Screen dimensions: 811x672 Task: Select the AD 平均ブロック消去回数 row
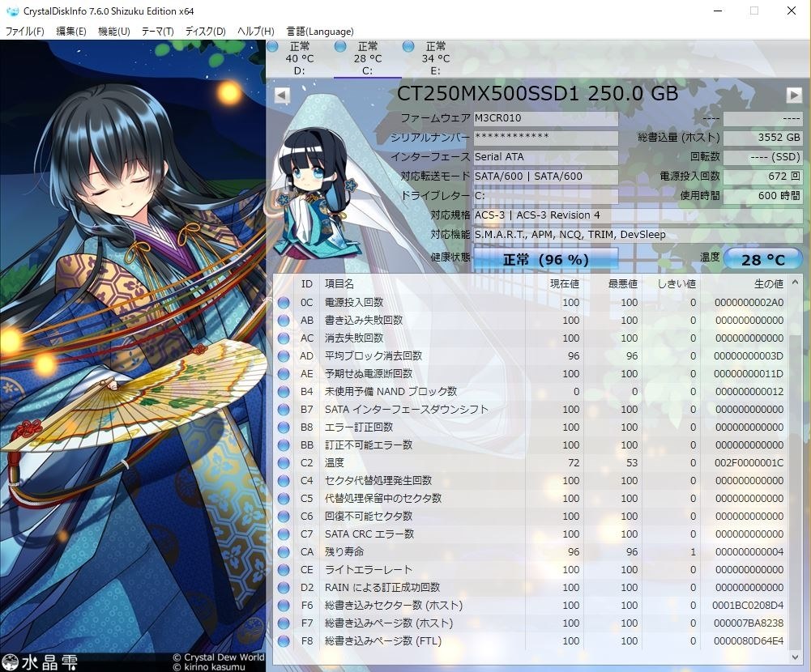(x=531, y=356)
